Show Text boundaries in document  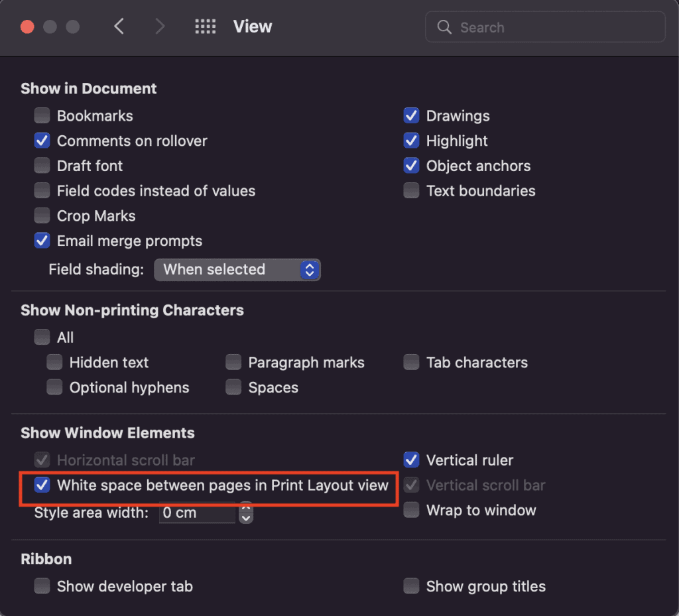(412, 191)
